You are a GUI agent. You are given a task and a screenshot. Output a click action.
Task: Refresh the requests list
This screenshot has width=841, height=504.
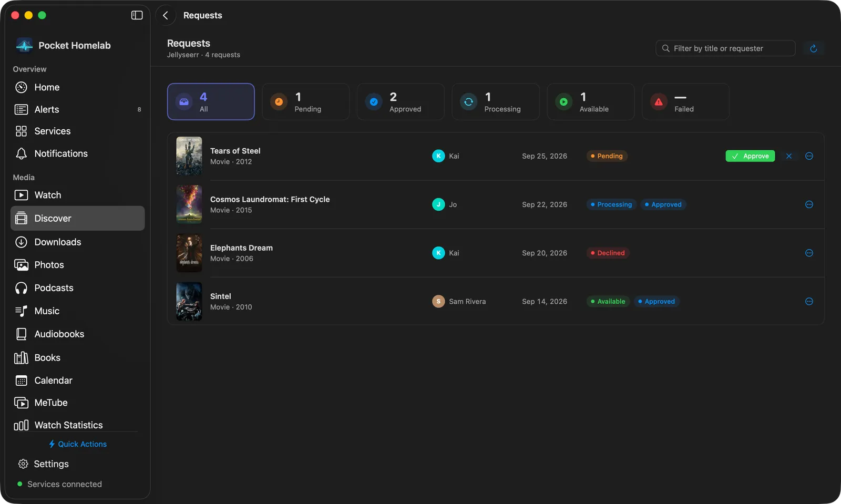tap(813, 48)
